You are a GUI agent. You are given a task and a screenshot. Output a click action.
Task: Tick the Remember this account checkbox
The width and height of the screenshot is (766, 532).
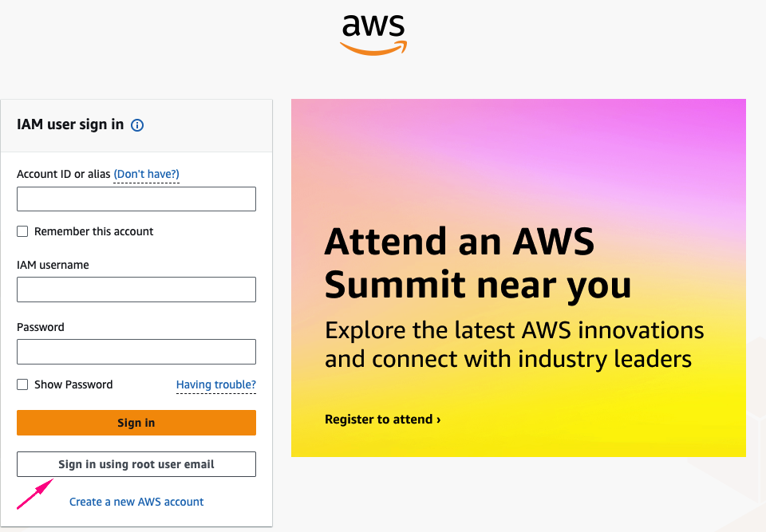point(22,231)
